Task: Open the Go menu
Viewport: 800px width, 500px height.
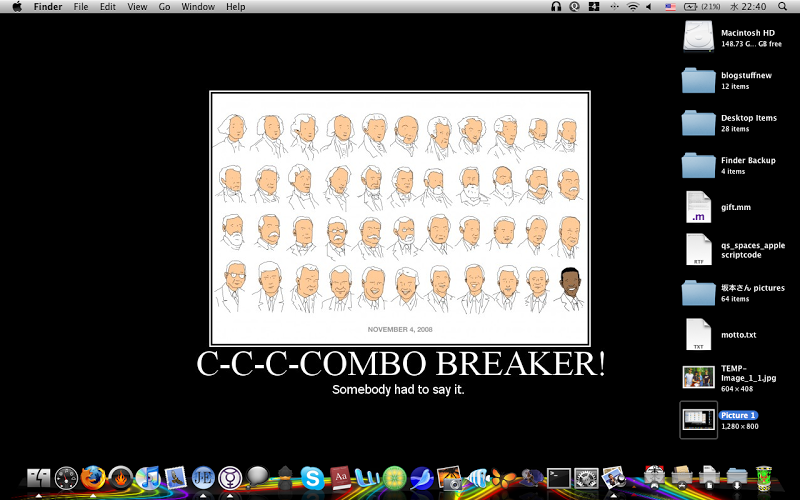Action: (164, 7)
